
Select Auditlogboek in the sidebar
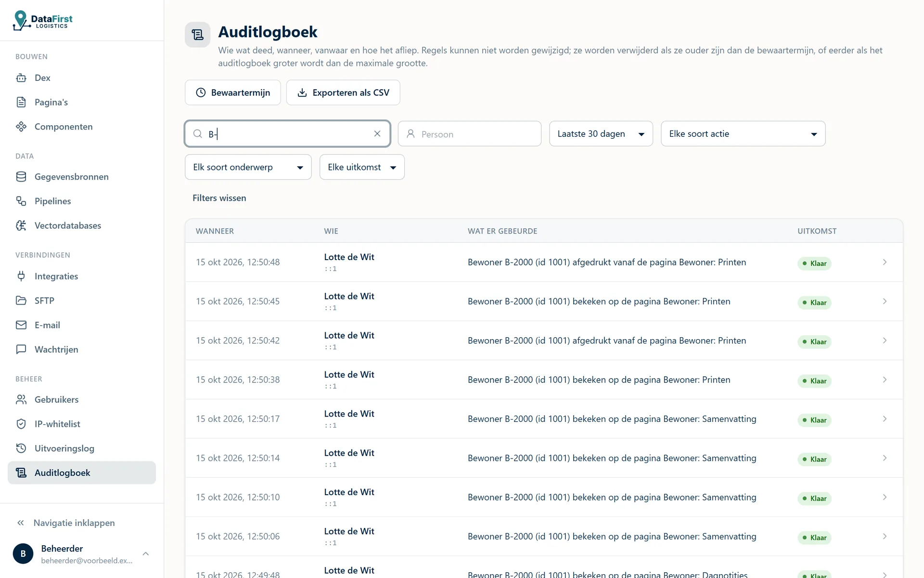pos(82,473)
